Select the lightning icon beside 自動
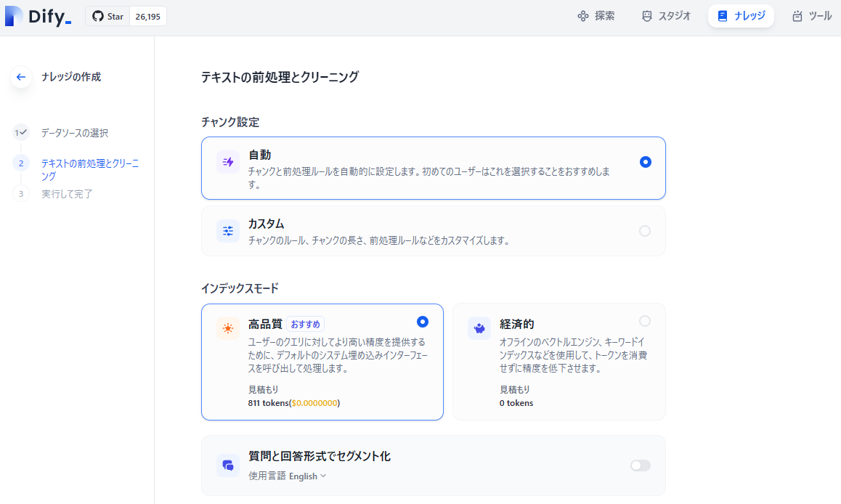 (x=227, y=161)
